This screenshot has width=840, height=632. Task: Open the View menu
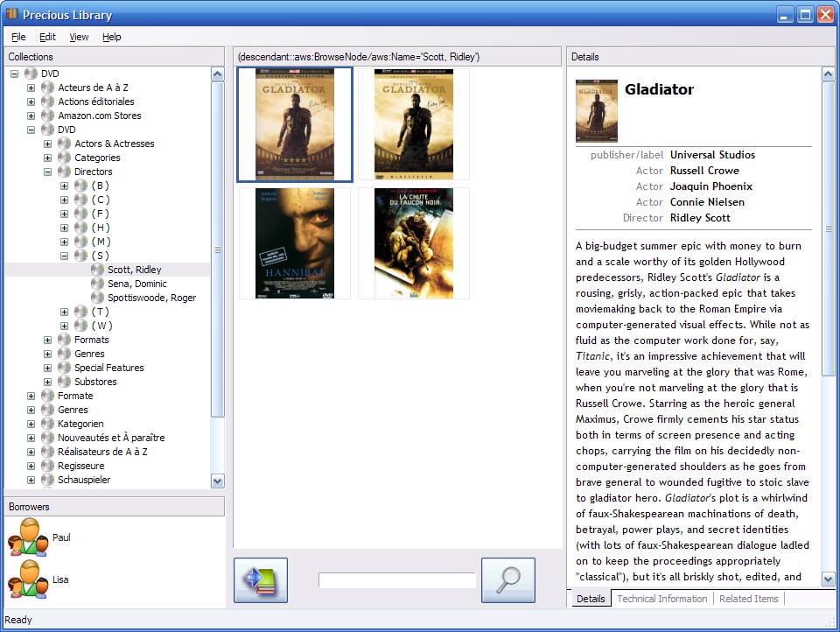click(x=79, y=37)
